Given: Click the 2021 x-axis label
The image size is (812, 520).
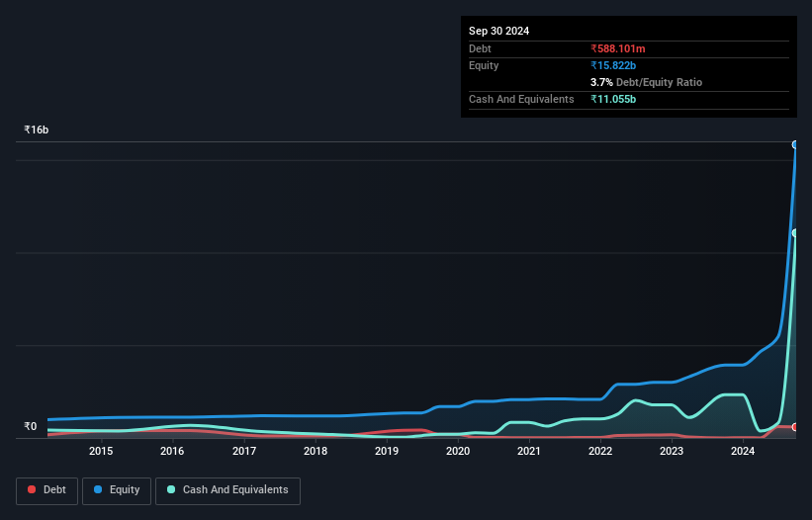Looking at the screenshot, I should (529, 451).
